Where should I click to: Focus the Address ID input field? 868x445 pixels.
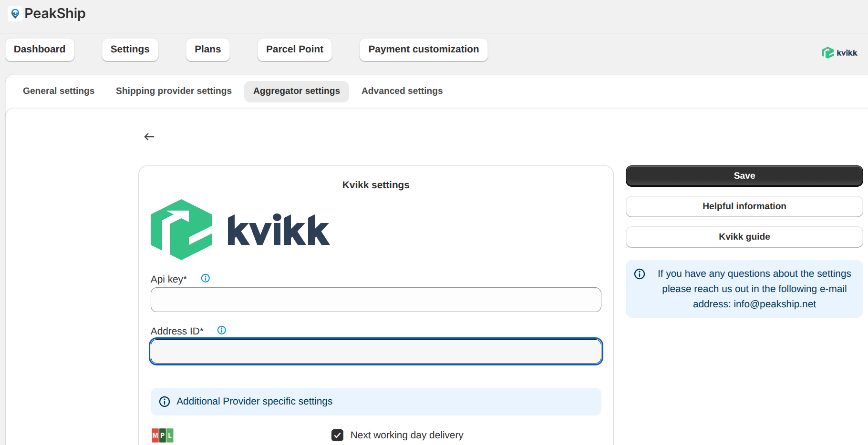[x=376, y=351]
